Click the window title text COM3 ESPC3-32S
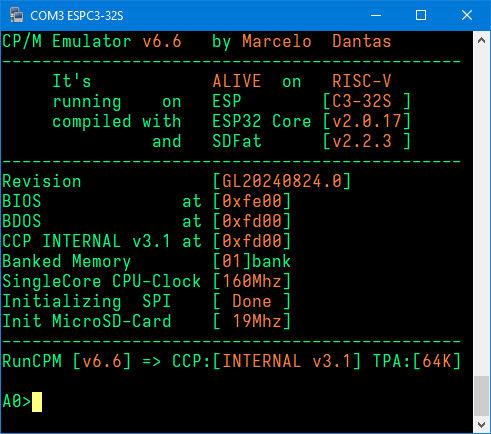 [x=77, y=16]
